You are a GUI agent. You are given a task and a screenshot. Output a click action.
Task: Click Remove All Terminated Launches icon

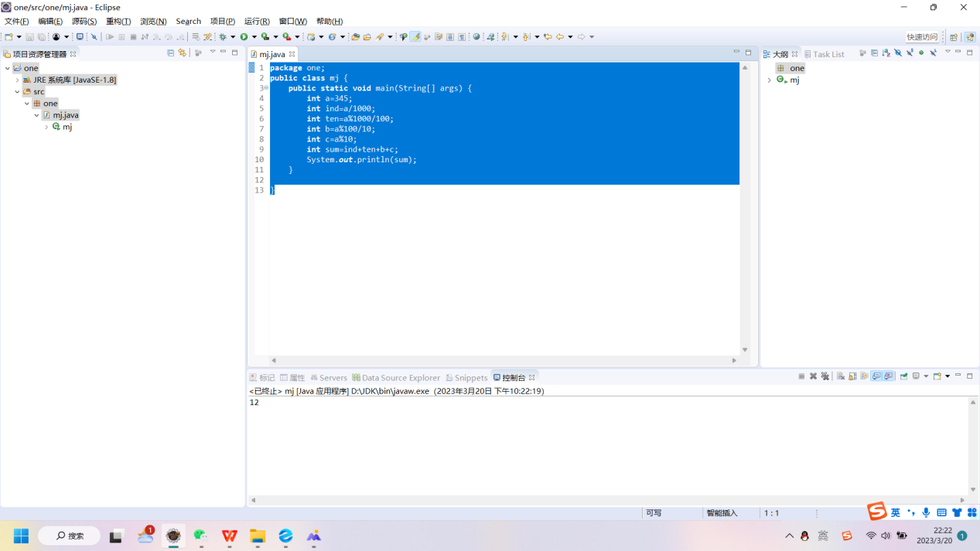tap(825, 376)
